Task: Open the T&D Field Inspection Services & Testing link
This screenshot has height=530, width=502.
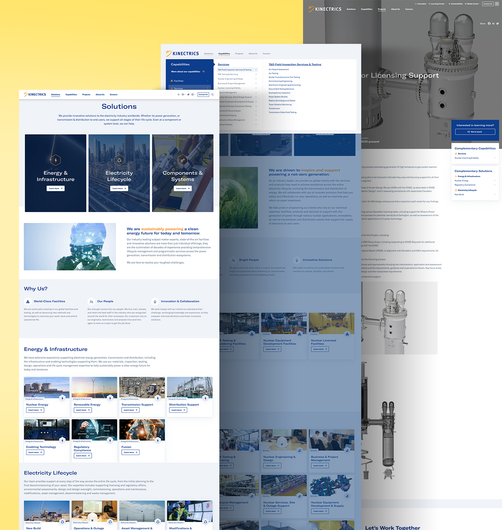Action: [295, 64]
